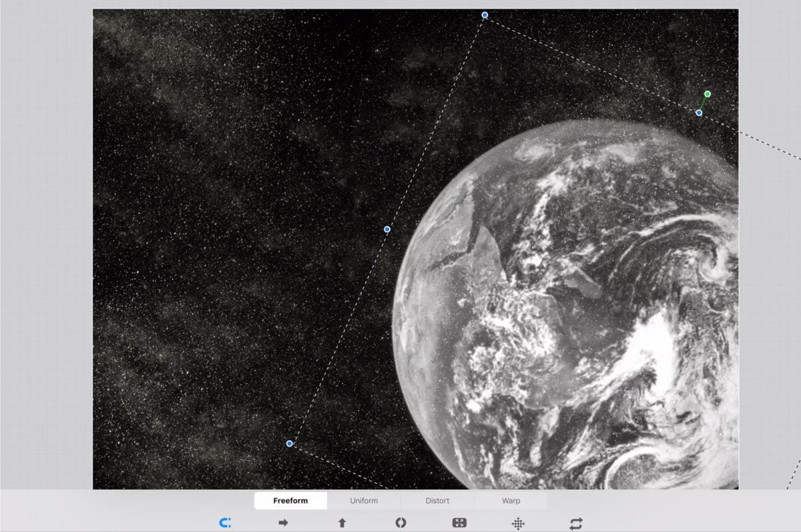Tap the green rotation handle

707,94
